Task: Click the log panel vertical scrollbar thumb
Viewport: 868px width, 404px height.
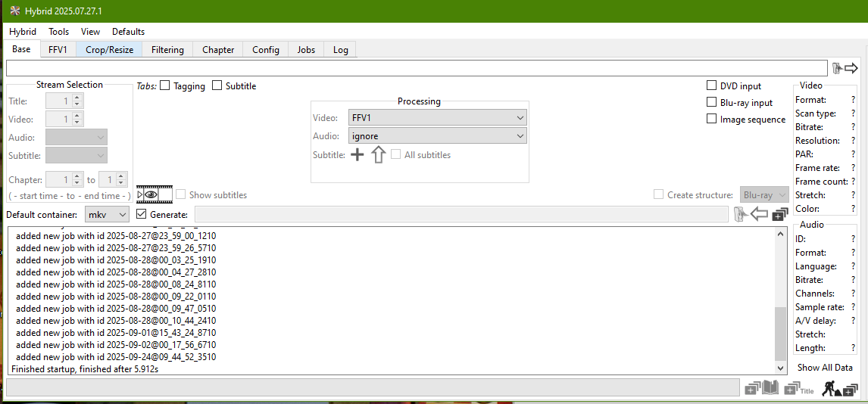Action: 781,333
